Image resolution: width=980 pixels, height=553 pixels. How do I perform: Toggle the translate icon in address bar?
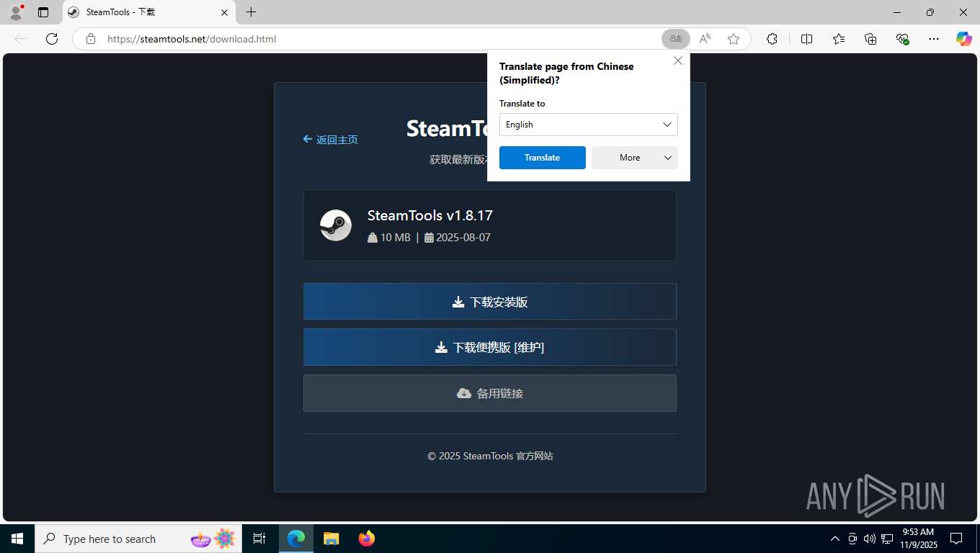(x=676, y=39)
